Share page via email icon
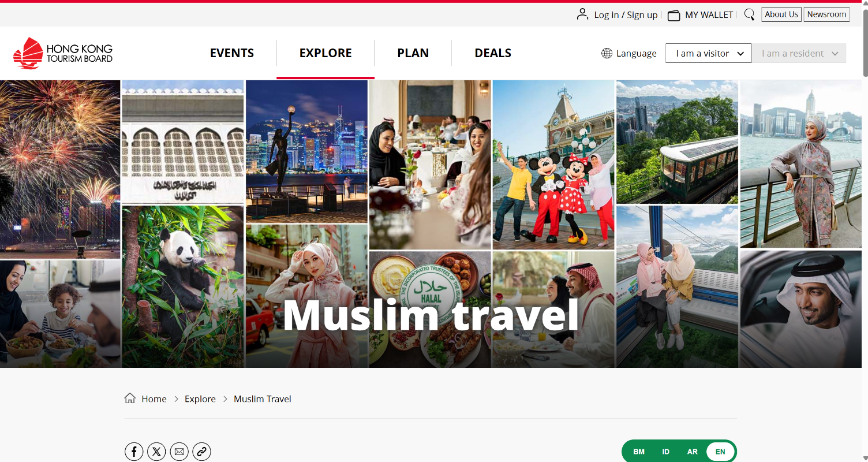868x462 pixels. tap(179, 452)
